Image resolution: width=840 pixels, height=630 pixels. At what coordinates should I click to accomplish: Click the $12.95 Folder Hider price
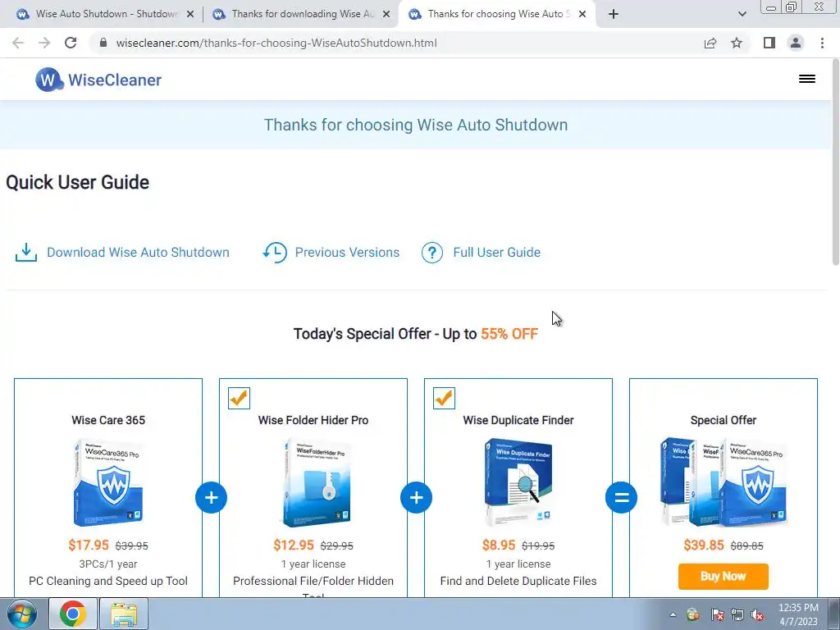click(x=294, y=546)
